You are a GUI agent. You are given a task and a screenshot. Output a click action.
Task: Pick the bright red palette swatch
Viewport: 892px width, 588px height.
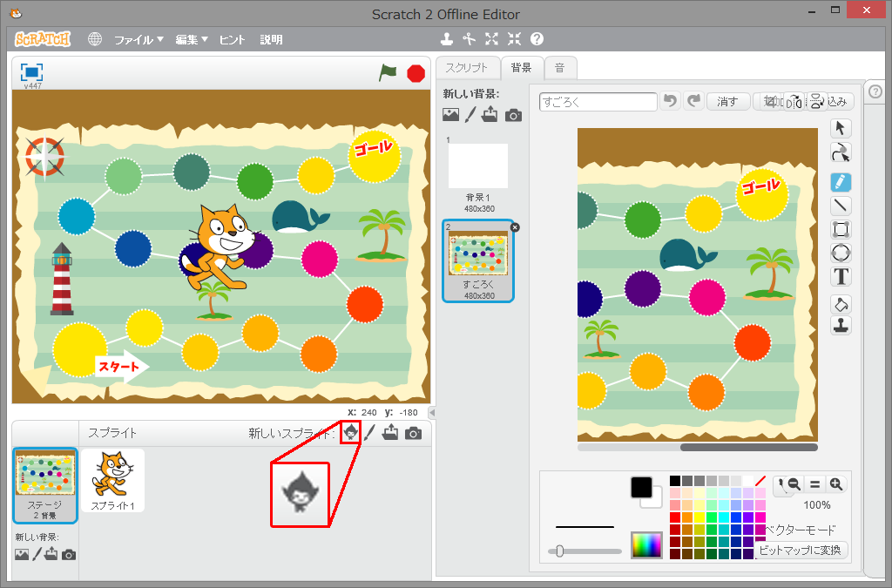coord(675,517)
